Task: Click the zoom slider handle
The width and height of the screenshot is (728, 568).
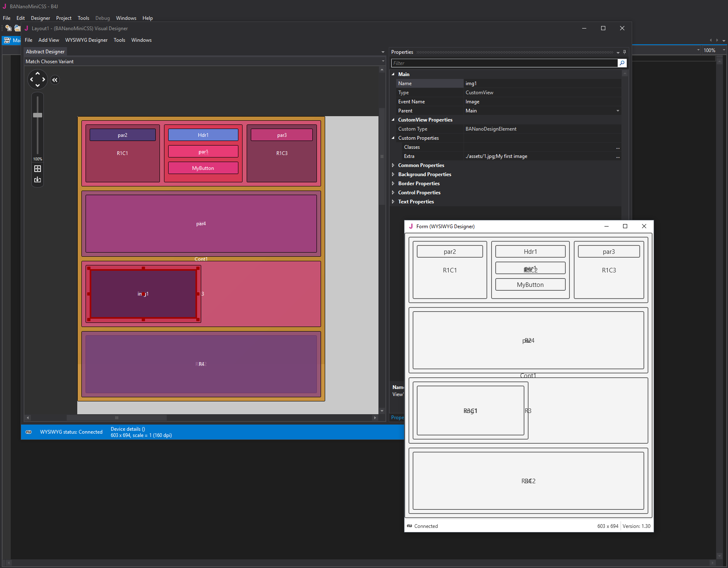Action: pos(38,115)
